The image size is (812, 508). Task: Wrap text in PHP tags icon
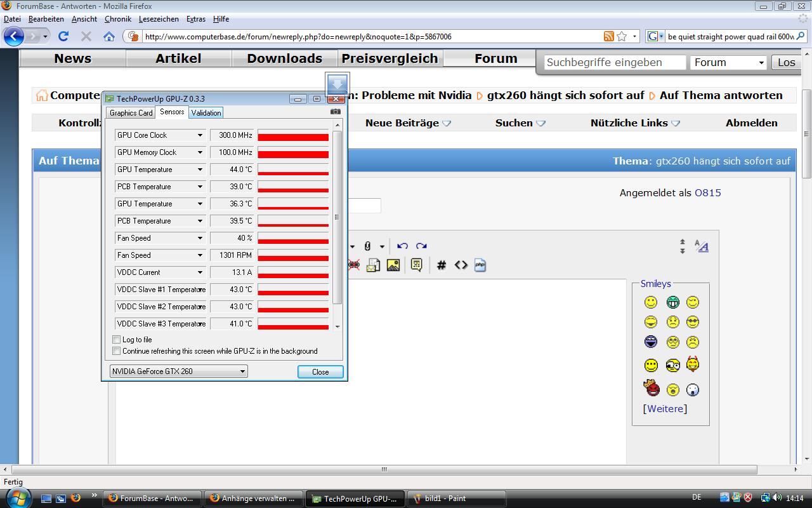480,265
